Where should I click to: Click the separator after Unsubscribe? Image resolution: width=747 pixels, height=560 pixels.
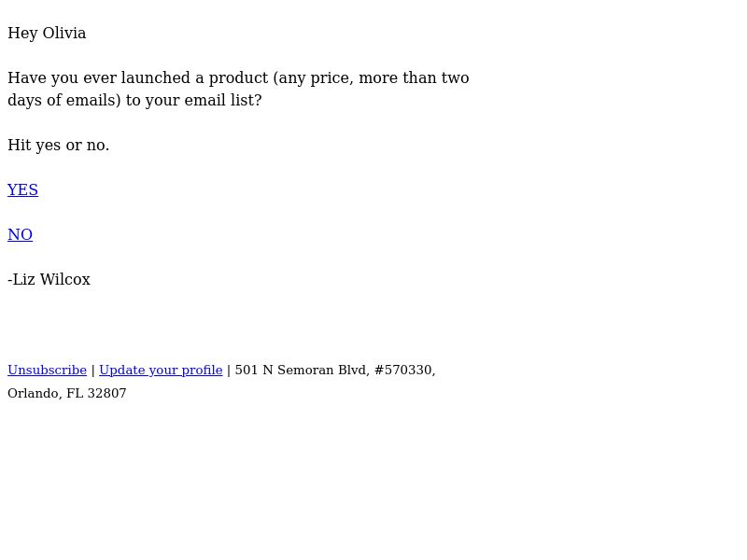click(92, 371)
